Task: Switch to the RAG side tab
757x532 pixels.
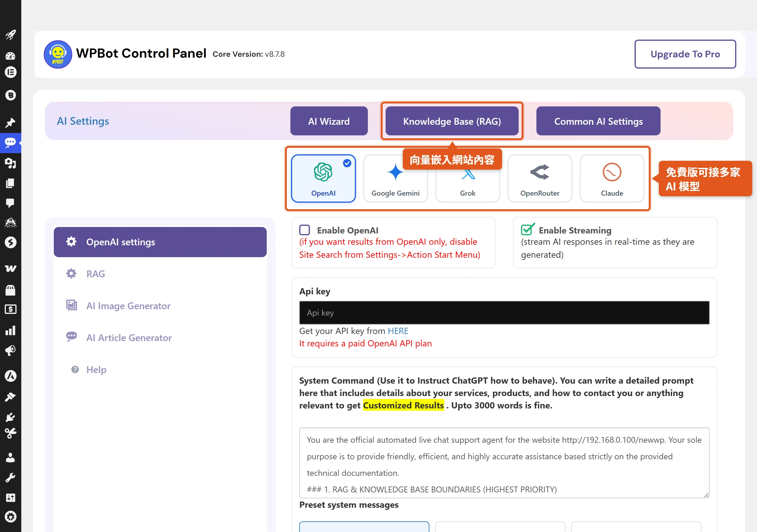Action: click(160, 274)
